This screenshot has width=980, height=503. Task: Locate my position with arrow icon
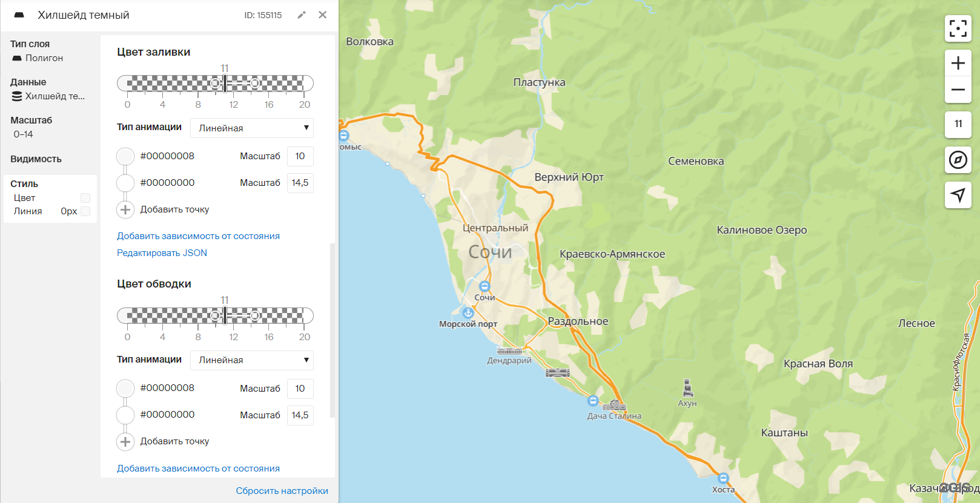tap(958, 195)
